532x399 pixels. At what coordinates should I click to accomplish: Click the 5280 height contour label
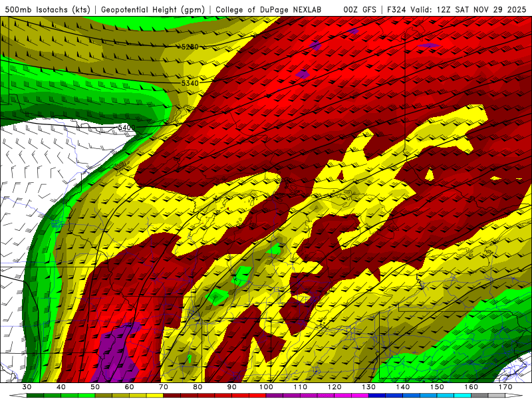[x=190, y=47]
